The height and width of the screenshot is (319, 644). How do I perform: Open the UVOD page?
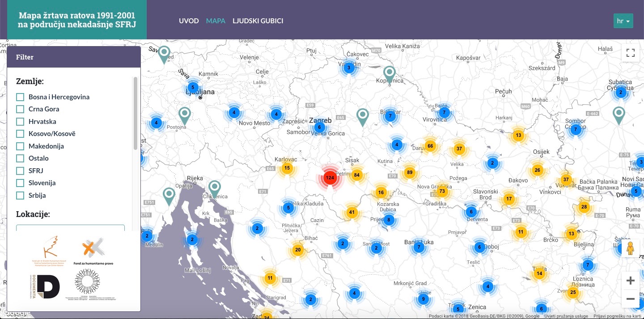189,21
